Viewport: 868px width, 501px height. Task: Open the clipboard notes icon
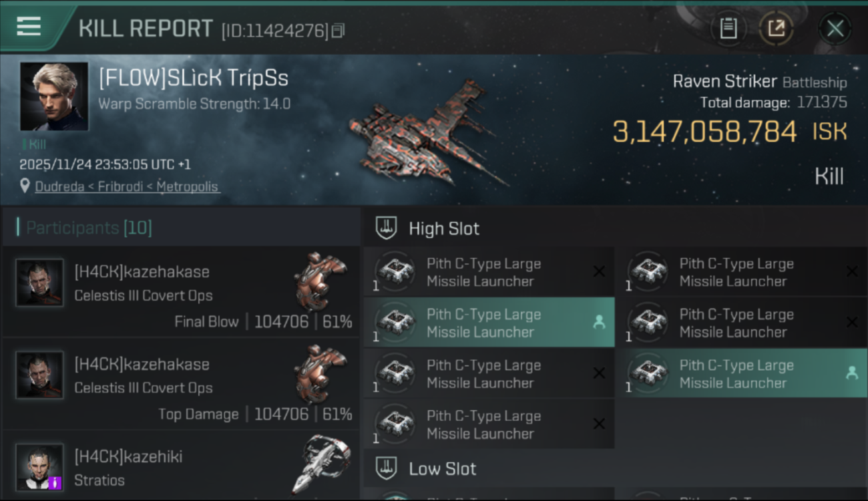click(x=728, y=28)
